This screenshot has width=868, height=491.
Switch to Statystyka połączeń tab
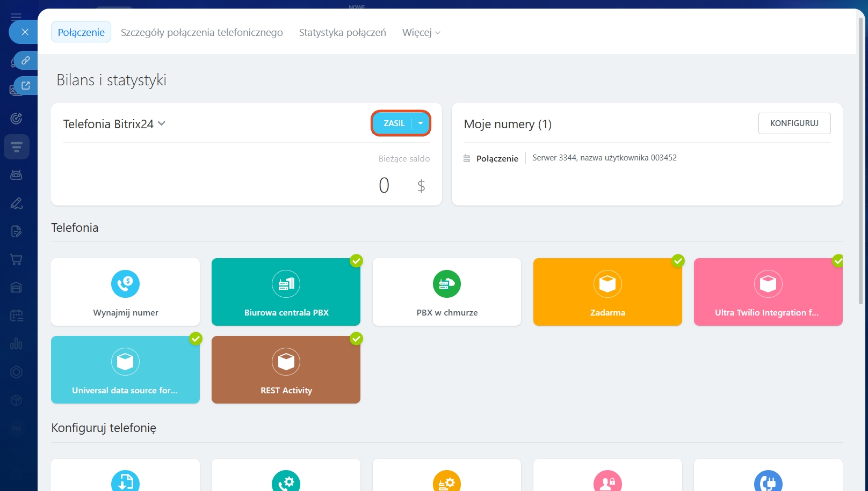(342, 33)
